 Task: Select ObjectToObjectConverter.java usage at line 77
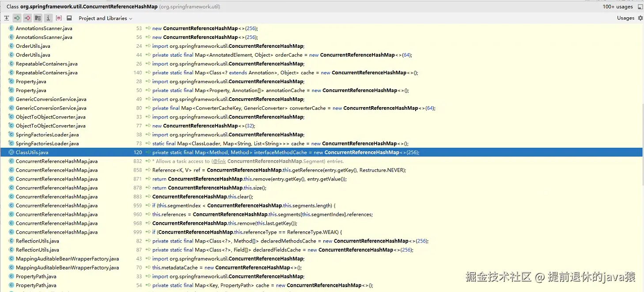tap(322, 126)
